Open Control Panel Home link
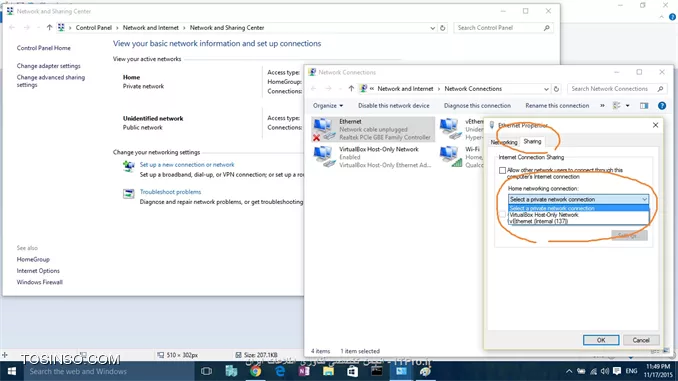 pyautogui.click(x=44, y=48)
